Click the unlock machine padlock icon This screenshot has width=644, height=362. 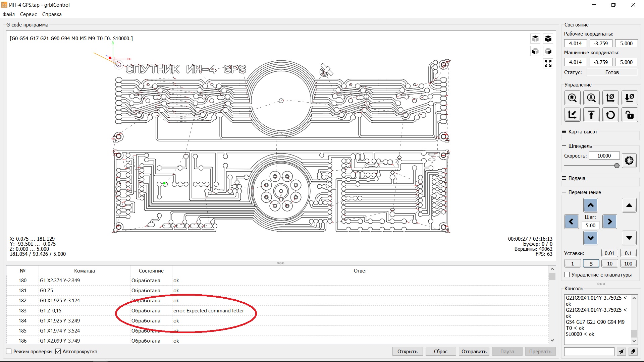coord(630,115)
